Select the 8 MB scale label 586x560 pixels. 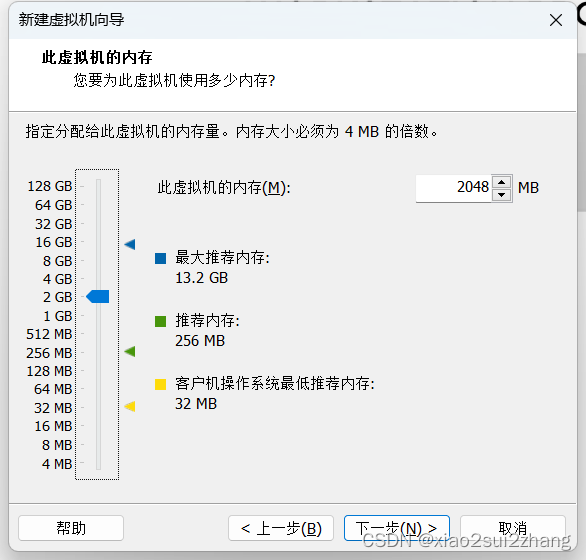pos(56,445)
